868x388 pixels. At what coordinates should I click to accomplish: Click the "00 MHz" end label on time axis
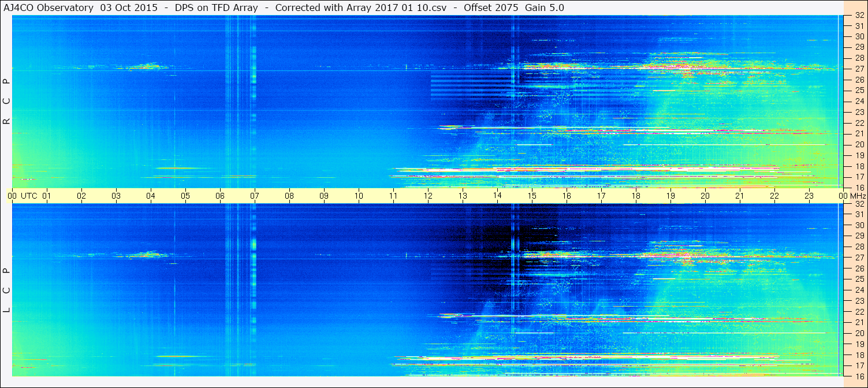[851, 196]
